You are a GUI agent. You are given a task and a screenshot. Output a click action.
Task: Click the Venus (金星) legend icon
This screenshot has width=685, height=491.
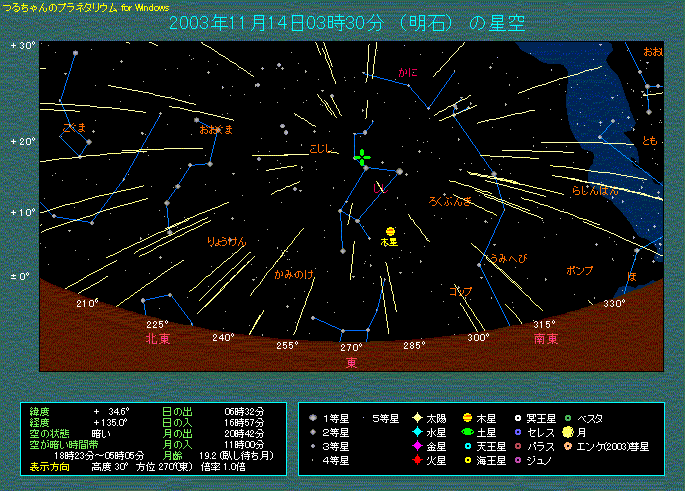coord(416,446)
